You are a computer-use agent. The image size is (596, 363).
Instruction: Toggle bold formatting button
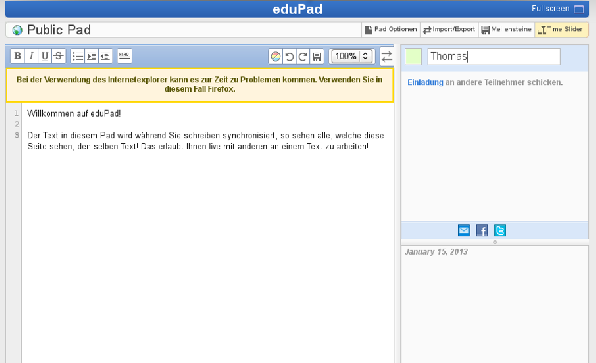(x=17, y=56)
